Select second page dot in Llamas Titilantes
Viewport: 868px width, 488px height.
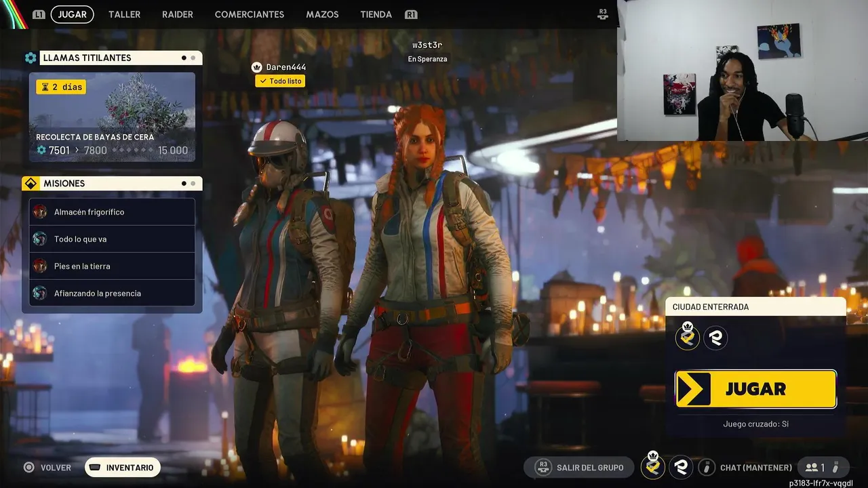[x=193, y=58]
